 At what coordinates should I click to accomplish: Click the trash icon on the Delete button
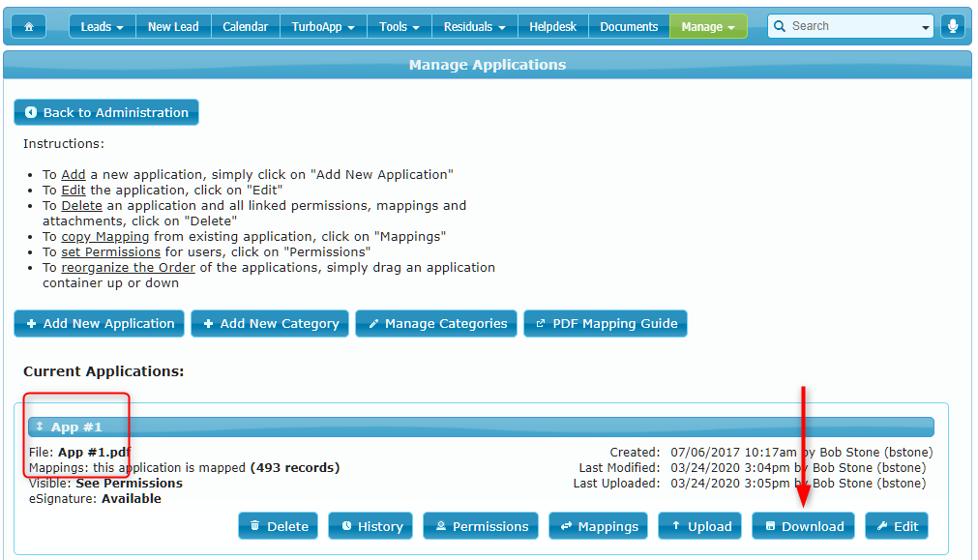click(x=255, y=525)
